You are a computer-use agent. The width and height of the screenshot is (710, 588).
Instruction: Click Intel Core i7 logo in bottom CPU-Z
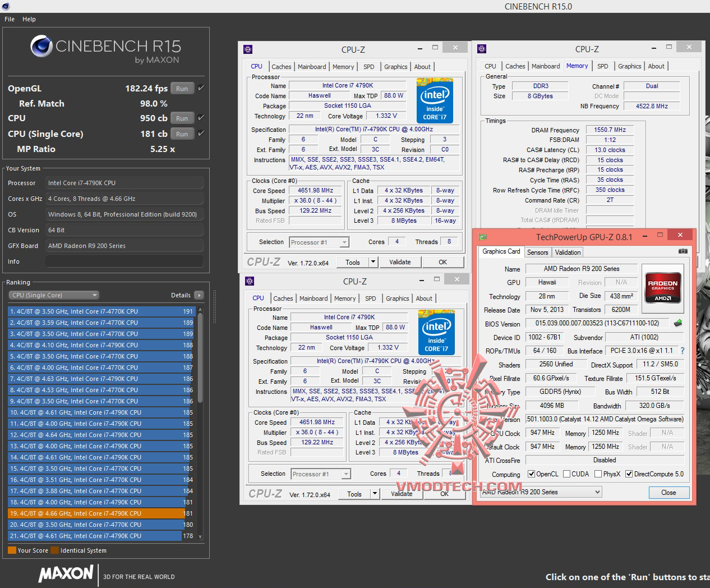(x=436, y=332)
